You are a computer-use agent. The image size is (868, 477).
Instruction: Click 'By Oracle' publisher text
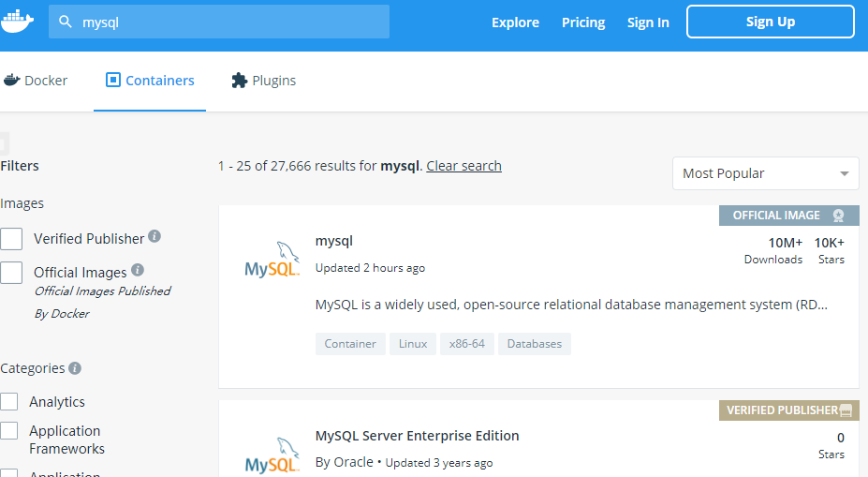click(345, 462)
